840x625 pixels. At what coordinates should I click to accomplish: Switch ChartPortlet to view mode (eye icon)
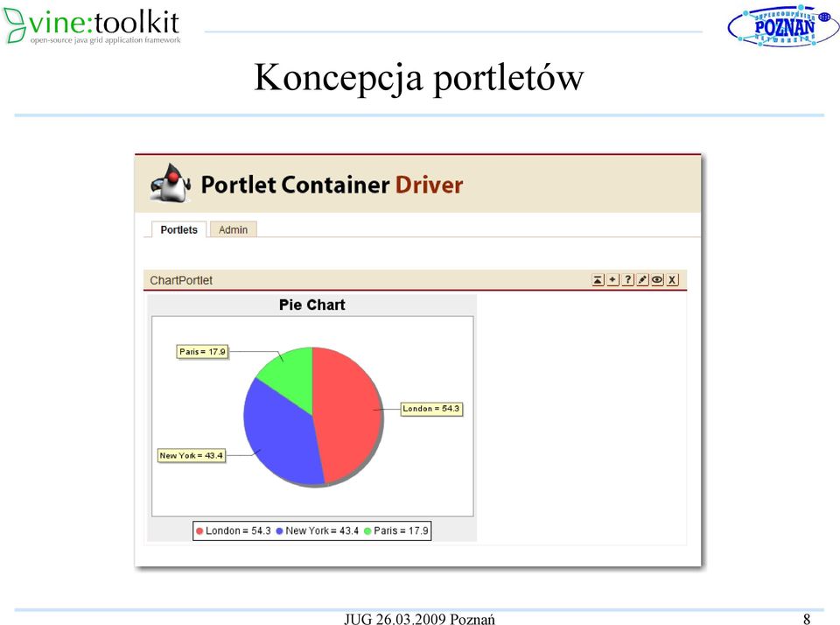coord(657,280)
